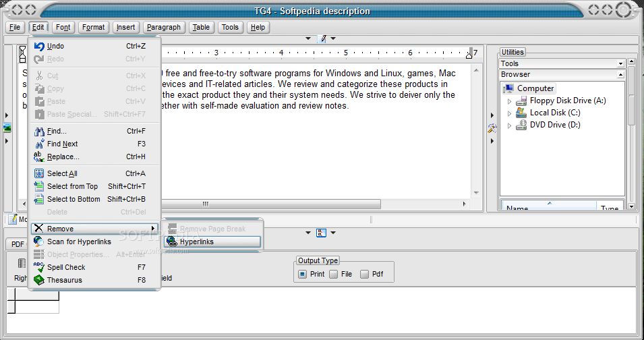Click the Undo arrow icon in Edit menu
The width and height of the screenshot is (644, 340).
point(39,47)
